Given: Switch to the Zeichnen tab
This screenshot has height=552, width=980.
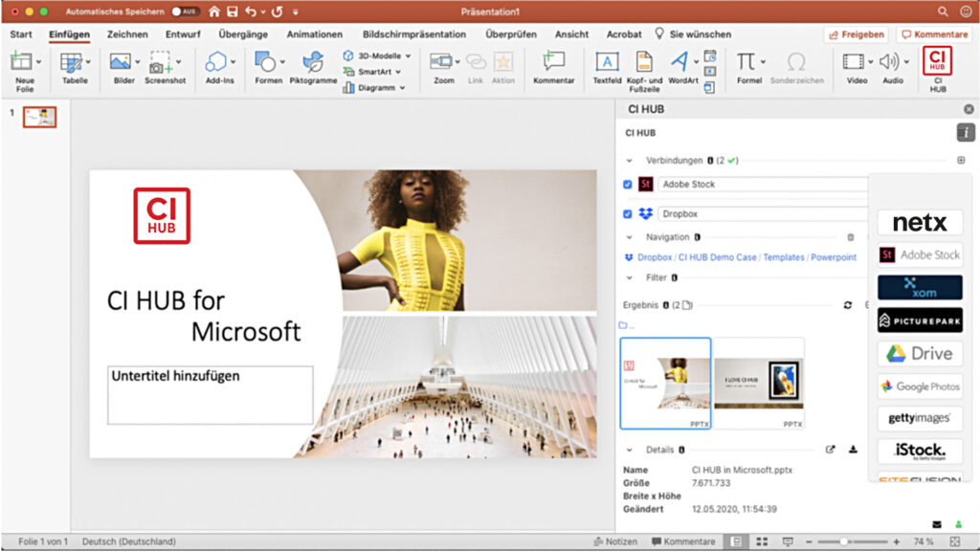Looking at the screenshot, I should click(127, 34).
